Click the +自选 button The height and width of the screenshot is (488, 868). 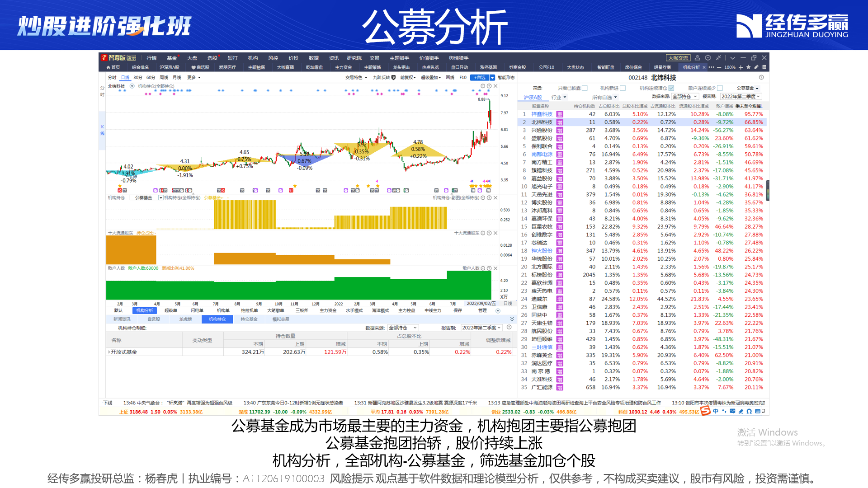click(x=480, y=77)
